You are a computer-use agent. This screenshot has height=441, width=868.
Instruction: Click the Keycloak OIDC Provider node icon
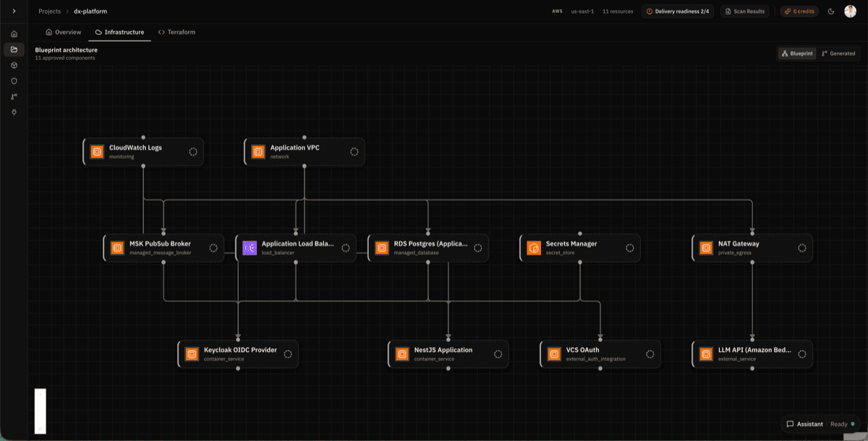(192, 354)
